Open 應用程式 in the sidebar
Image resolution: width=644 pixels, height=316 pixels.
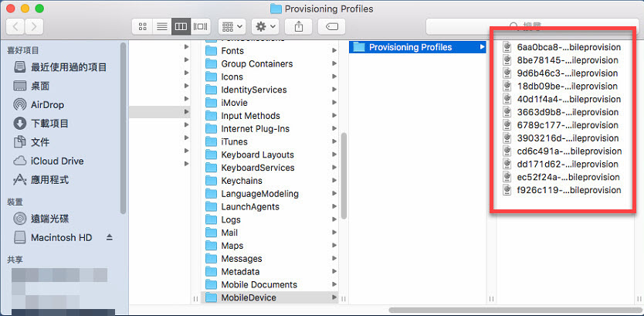click(41, 179)
